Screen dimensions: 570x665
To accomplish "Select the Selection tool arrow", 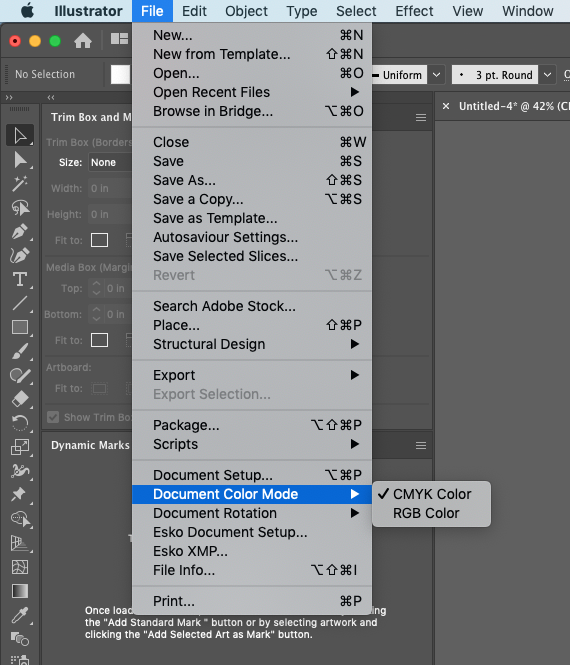I will coord(20,136).
